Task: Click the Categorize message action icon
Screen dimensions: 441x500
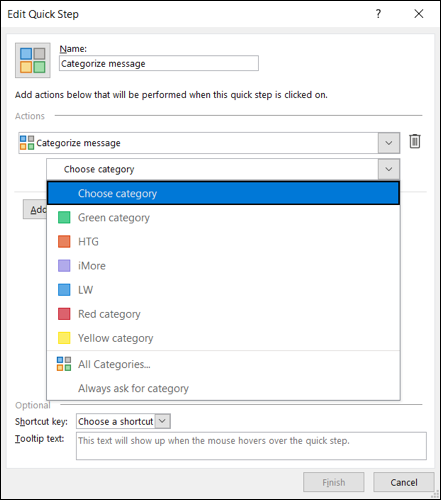Action: point(27,143)
